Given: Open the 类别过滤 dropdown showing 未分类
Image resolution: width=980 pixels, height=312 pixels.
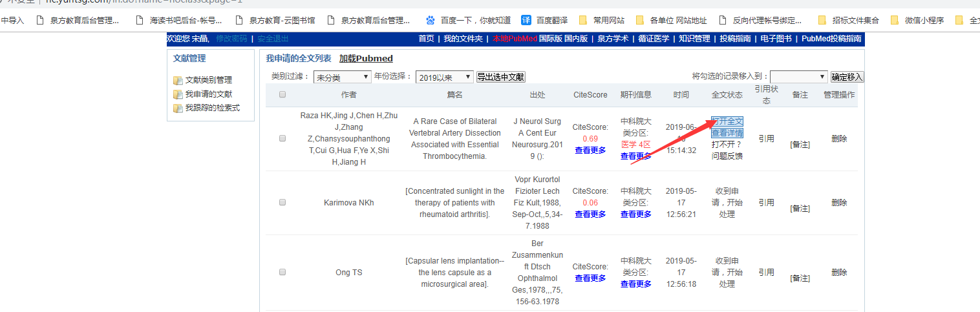Looking at the screenshot, I should click(x=342, y=77).
